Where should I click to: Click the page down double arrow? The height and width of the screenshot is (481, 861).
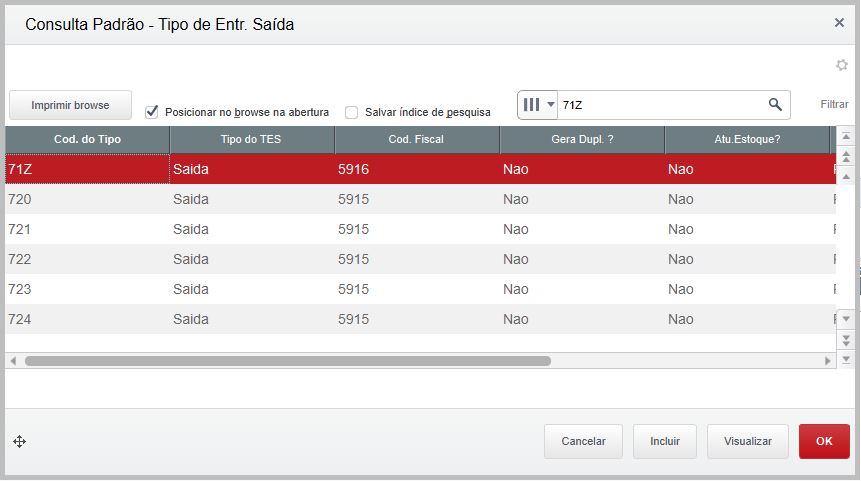[x=846, y=340]
